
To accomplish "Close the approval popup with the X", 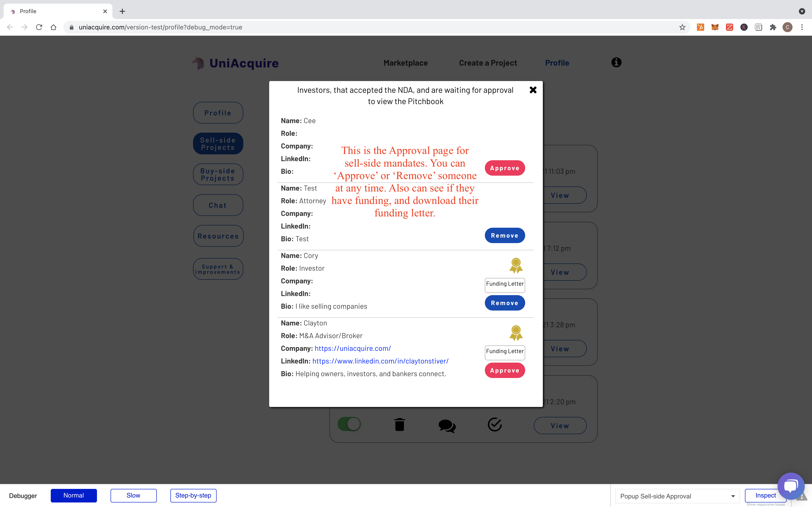I will pyautogui.click(x=533, y=90).
